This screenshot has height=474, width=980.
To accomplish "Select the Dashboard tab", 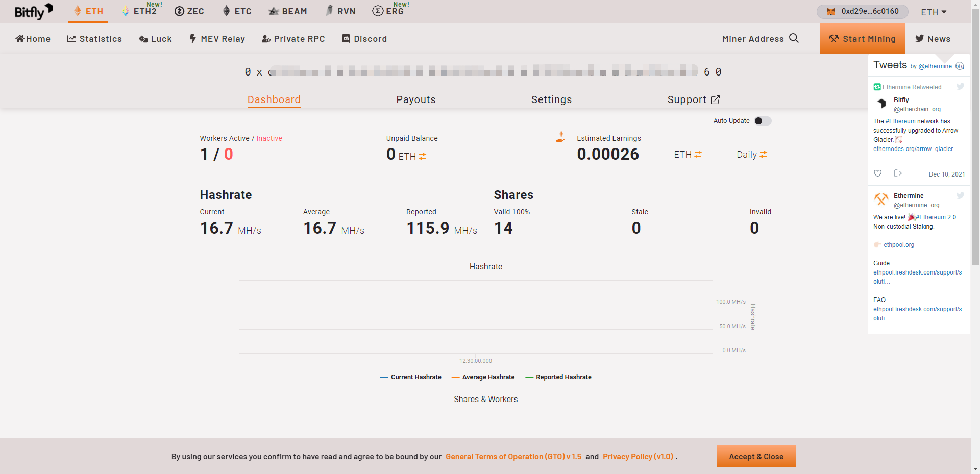I will (274, 100).
